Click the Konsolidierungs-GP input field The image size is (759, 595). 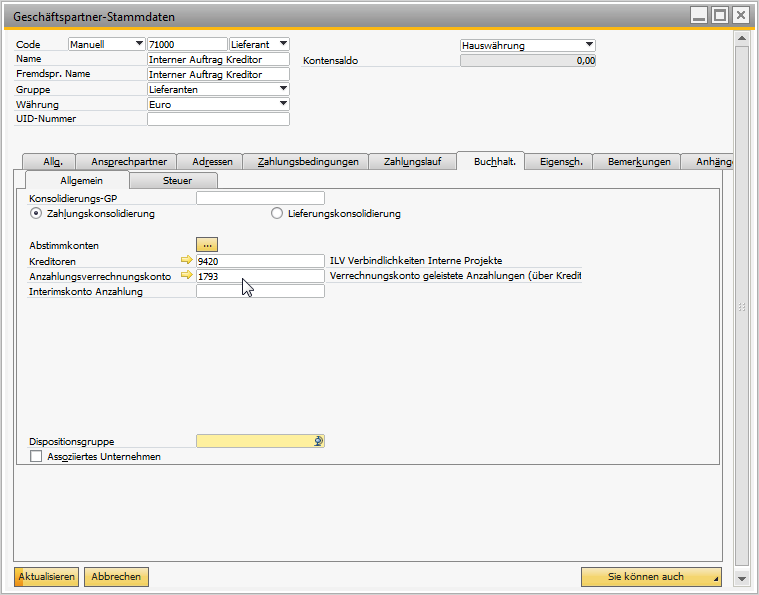[260, 198]
